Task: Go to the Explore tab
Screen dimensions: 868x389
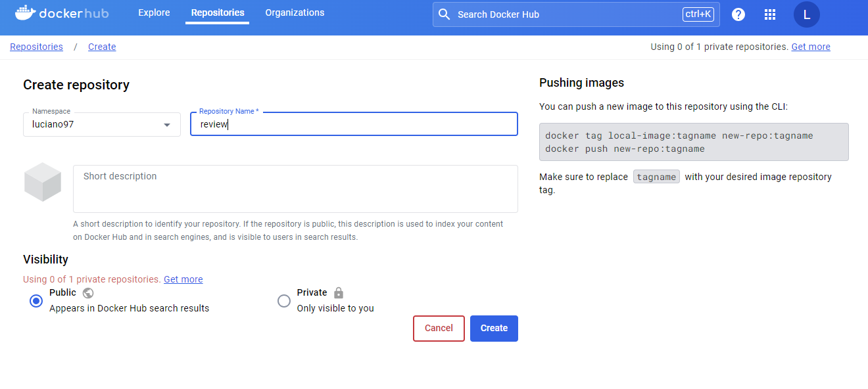Action: click(154, 12)
